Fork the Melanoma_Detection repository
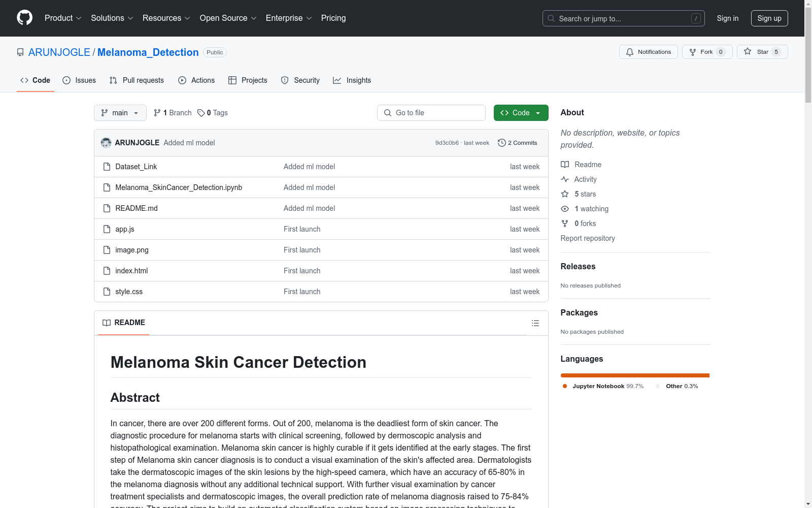This screenshot has width=812, height=508. tap(707, 52)
